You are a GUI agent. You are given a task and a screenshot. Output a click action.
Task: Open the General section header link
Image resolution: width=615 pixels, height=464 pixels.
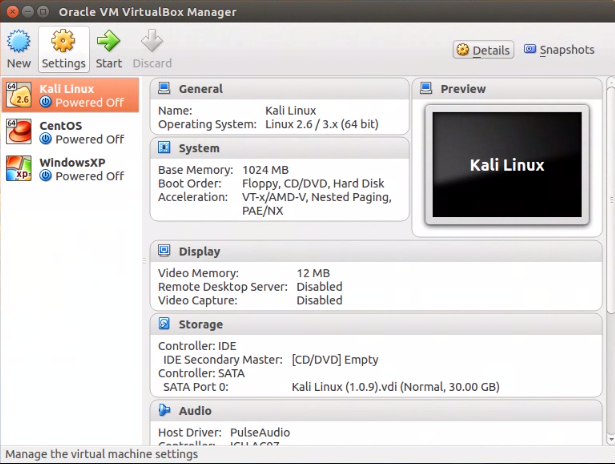tap(200, 89)
